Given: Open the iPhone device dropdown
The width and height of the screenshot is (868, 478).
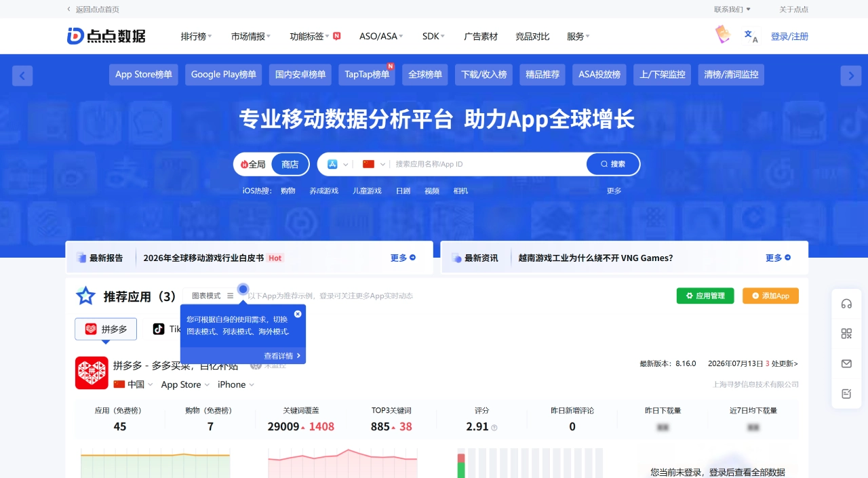Looking at the screenshot, I should (x=236, y=384).
